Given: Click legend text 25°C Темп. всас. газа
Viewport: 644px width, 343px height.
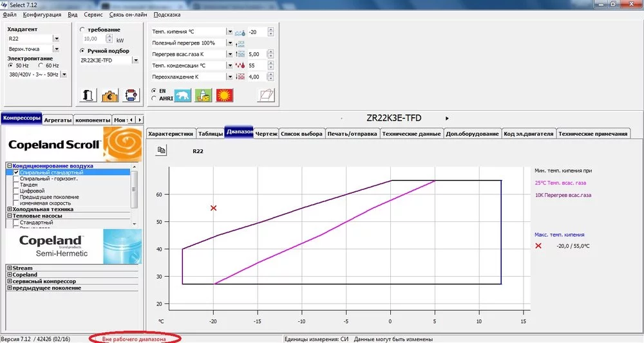Looking at the screenshot, I should coord(560,183).
